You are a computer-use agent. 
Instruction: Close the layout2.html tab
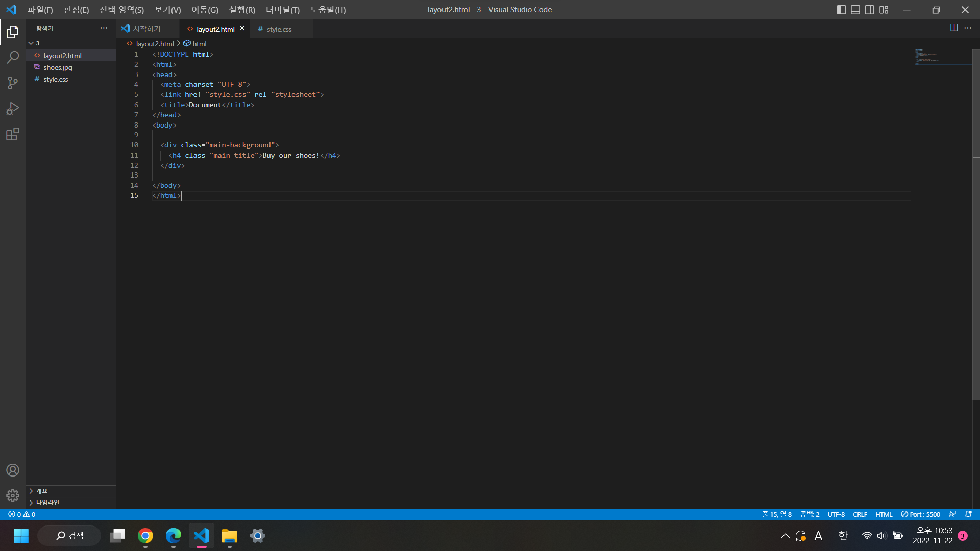(242, 29)
